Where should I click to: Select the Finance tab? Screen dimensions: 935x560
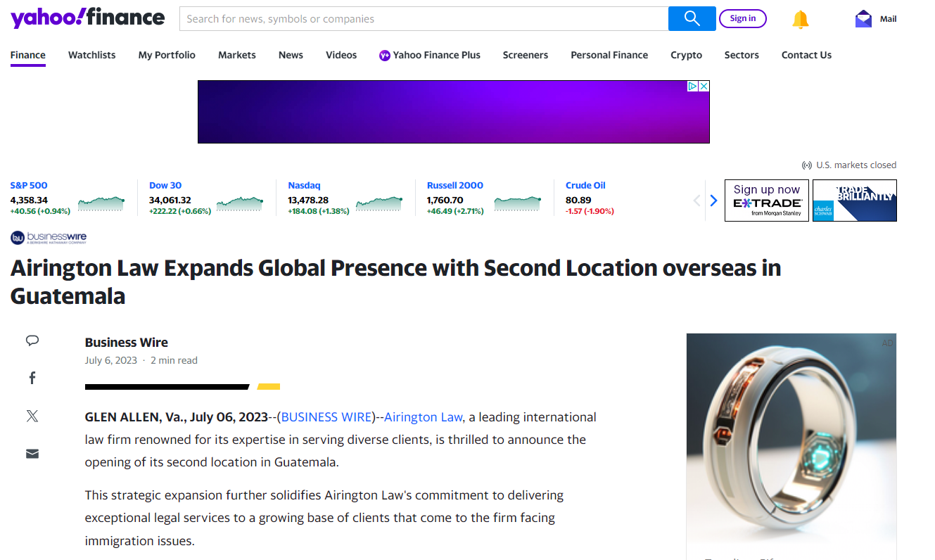pos(28,55)
